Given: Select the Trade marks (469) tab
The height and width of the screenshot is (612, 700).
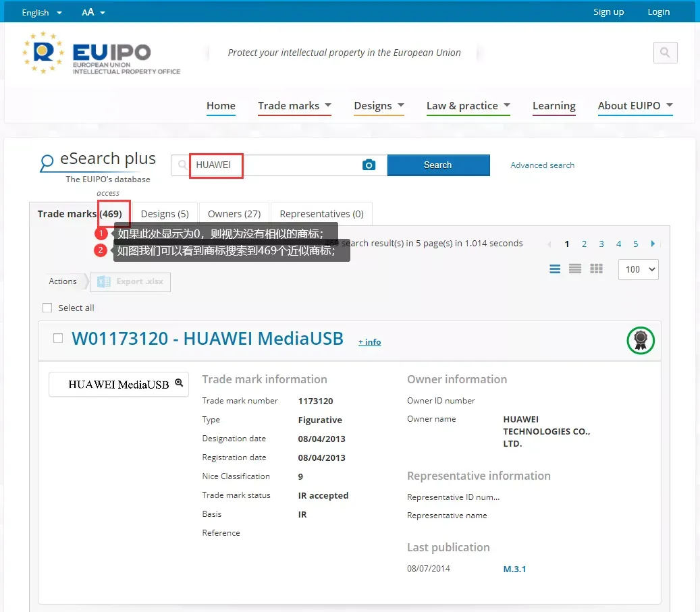Looking at the screenshot, I should 80,214.
